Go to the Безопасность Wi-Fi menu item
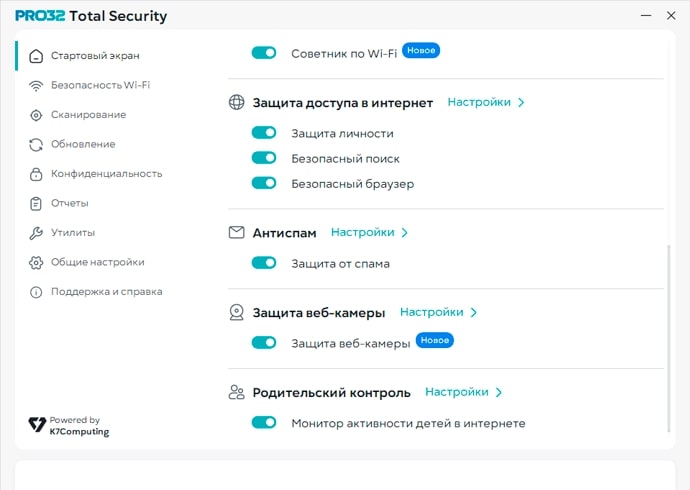 [100, 85]
